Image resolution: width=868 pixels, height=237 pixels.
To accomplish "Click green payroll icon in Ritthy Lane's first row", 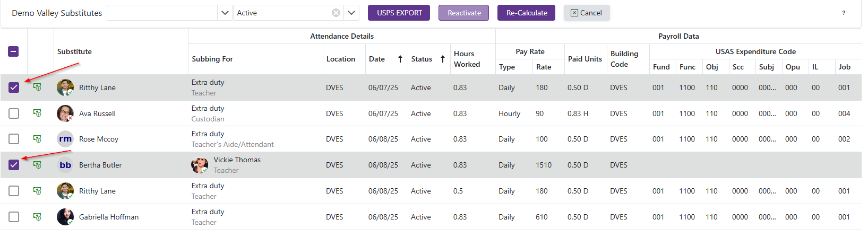I will pos(37,87).
